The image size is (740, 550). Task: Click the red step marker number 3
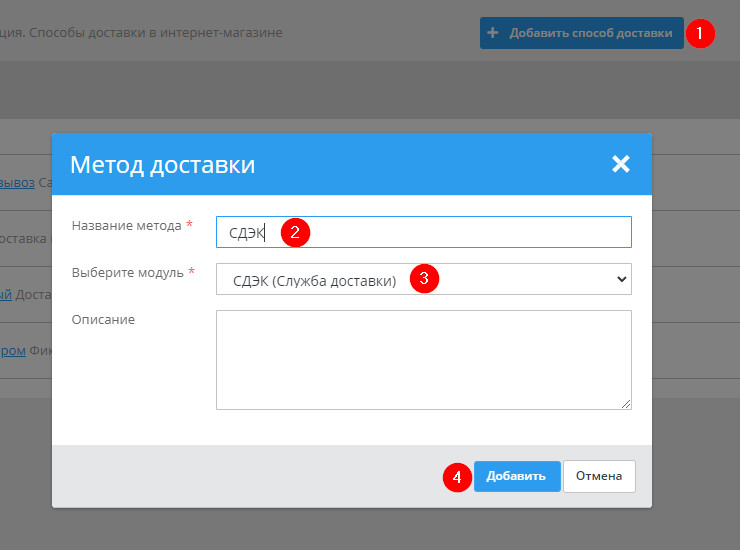point(423,279)
